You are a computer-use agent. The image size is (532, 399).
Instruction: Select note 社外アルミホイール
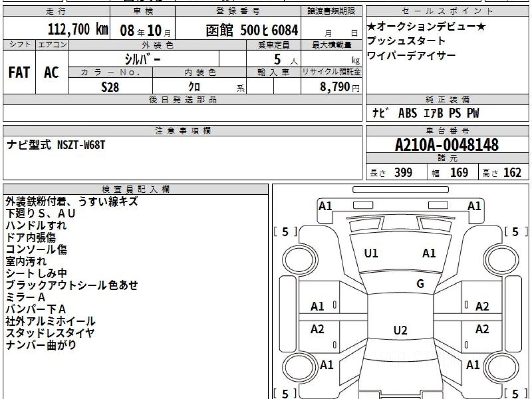coord(51,321)
